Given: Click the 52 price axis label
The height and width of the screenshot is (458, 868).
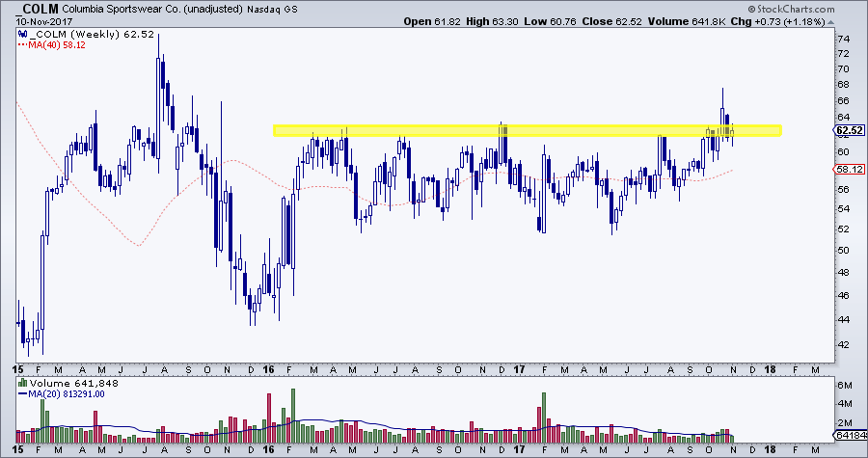Looking at the screenshot, I should [x=844, y=229].
